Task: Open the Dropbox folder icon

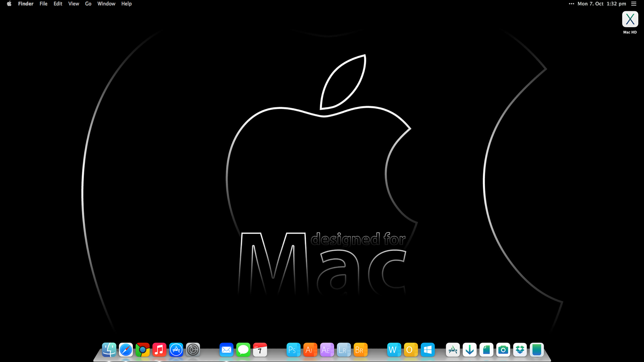Action: (x=520, y=350)
